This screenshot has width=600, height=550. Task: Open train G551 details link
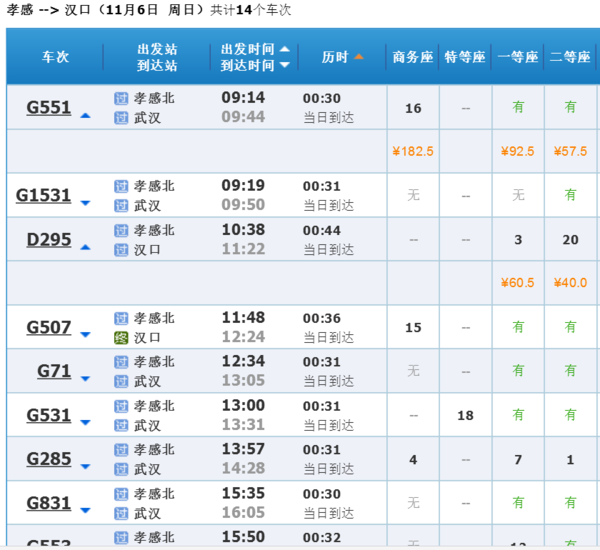tap(49, 108)
